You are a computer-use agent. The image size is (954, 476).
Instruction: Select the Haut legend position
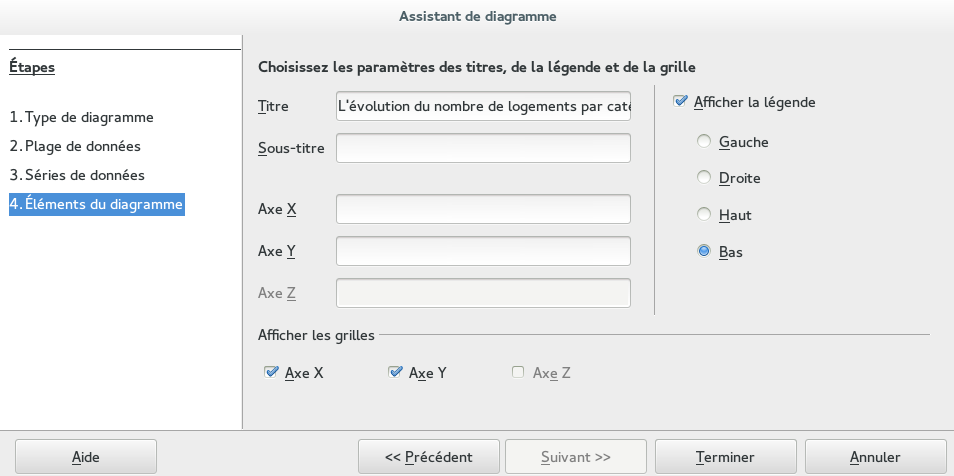pos(704,215)
